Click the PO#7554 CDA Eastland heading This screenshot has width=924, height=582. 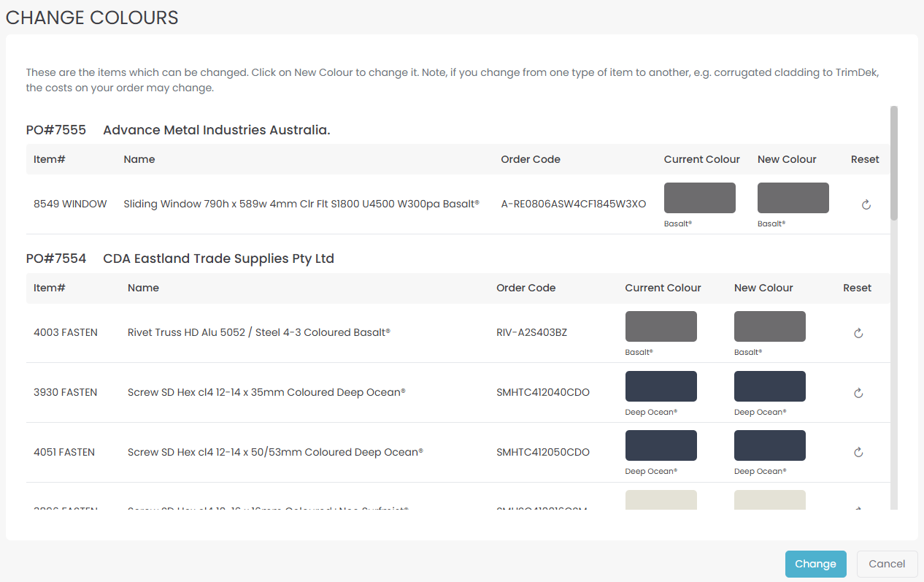[180, 259]
